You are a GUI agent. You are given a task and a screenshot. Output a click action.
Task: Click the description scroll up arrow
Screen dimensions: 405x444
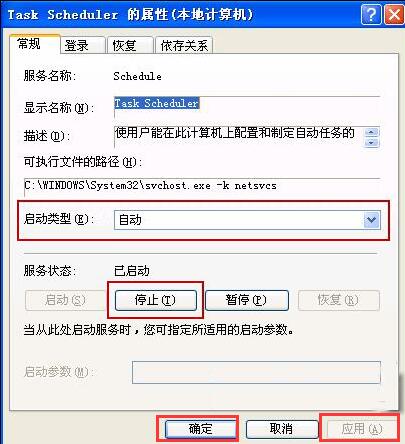click(372, 132)
